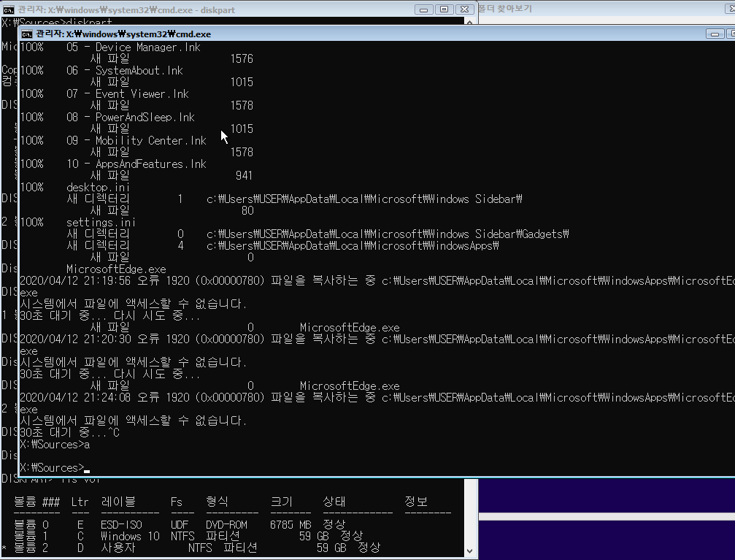735x560 pixels.
Task: Click the '07 - Event Viewer.lnk' line
Action: pyautogui.click(x=104, y=93)
